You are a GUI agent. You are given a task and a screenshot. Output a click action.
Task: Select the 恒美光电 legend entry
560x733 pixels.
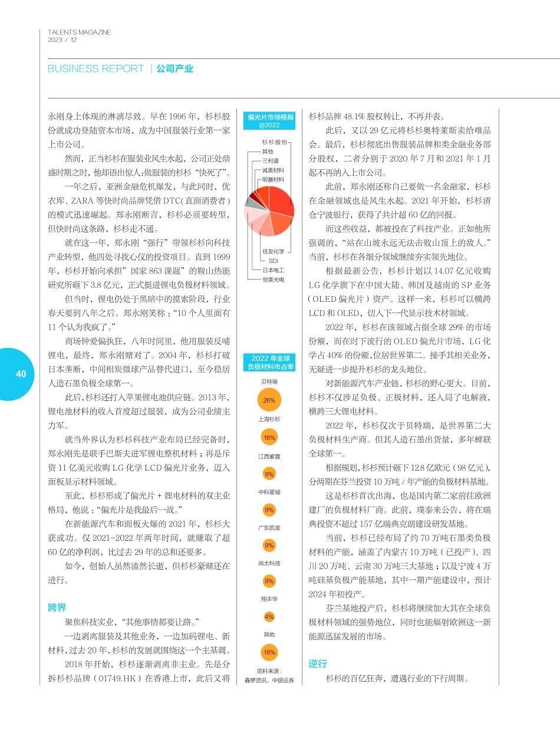click(273, 279)
